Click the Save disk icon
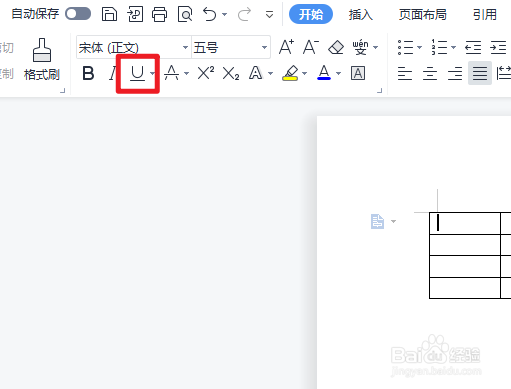The image size is (511, 389). tap(109, 14)
